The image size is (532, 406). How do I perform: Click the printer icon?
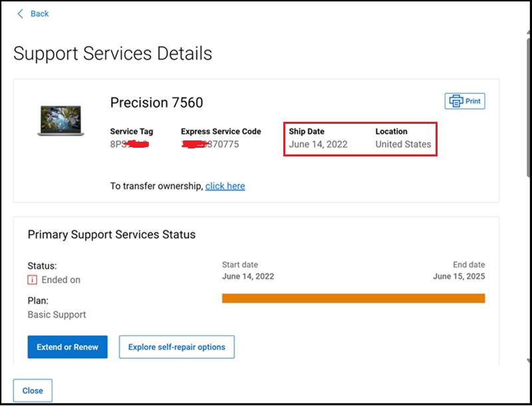click(x=456, y=101)
